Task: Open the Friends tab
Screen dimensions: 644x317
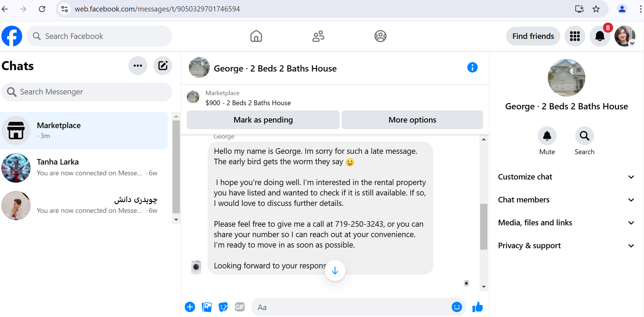Action: (x=318, y=36)
